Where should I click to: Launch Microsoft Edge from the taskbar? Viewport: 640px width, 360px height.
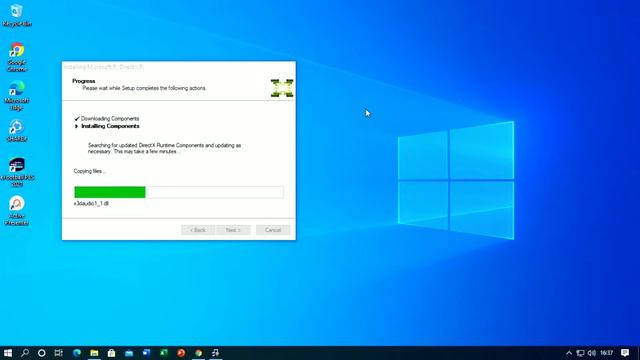point(77,353)
